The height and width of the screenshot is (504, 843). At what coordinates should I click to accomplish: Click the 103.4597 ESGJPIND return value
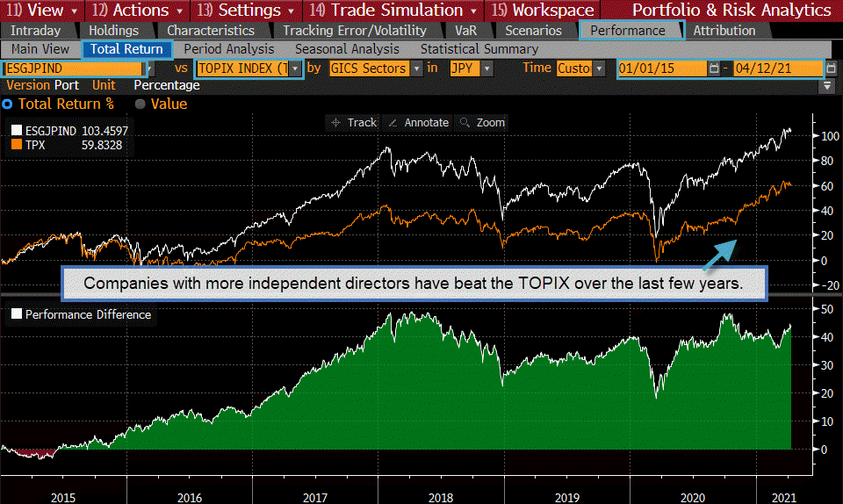coord(104,131)
